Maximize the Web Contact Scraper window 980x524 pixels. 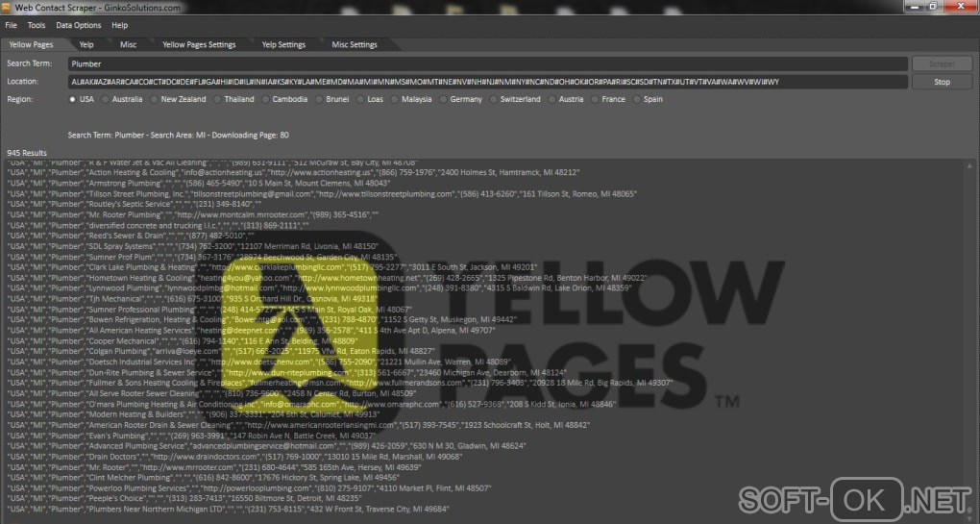click(x=933, y=7)
